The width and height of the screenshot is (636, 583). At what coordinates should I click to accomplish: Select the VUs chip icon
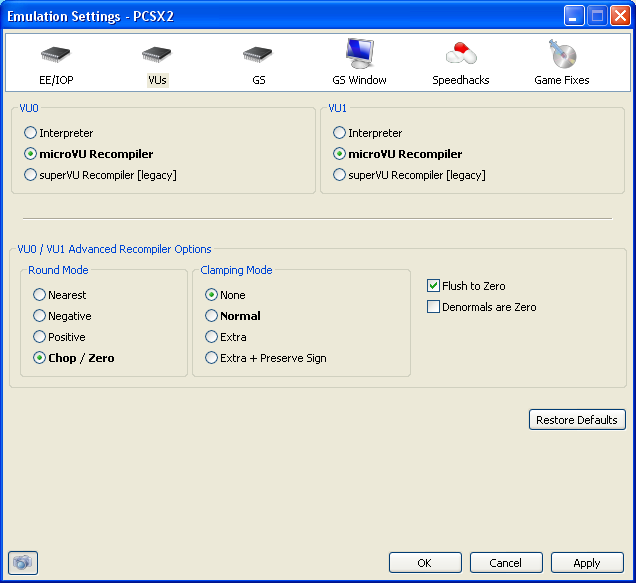click(x=157, y=54)
